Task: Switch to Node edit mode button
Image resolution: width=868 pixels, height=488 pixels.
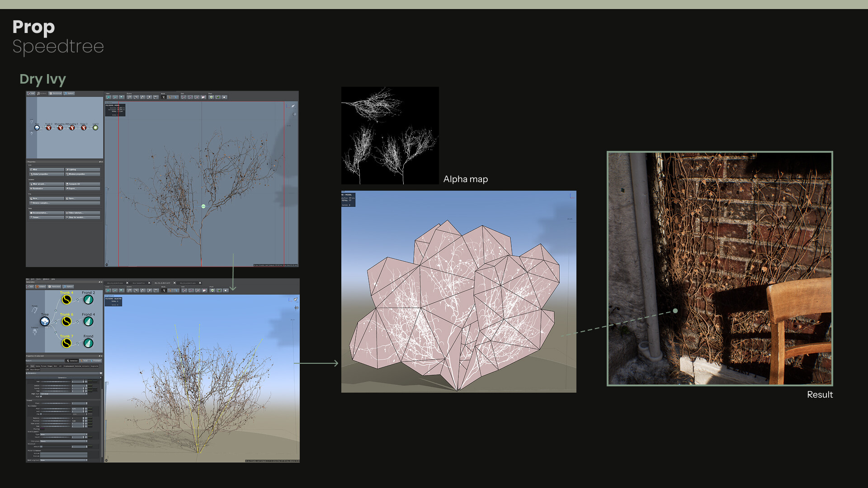Action: point(84,361)
